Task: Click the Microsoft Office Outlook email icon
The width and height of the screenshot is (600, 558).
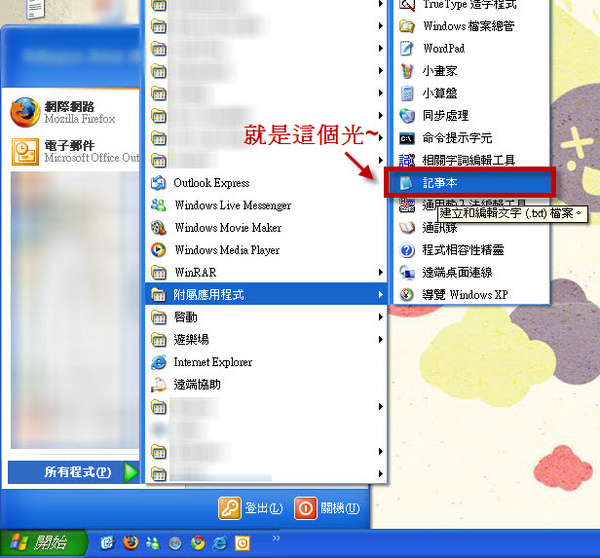Action: coord(25,152)
